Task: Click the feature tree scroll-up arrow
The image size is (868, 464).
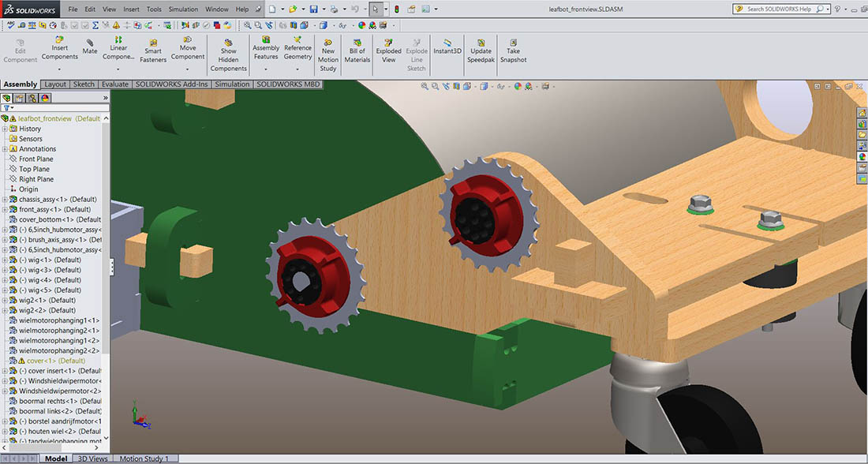Action: pyautogui.click(x=106, y=118)
